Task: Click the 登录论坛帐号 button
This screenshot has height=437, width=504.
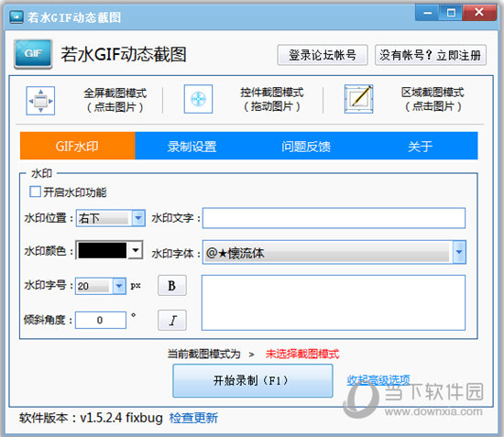Action: [323, 55]
